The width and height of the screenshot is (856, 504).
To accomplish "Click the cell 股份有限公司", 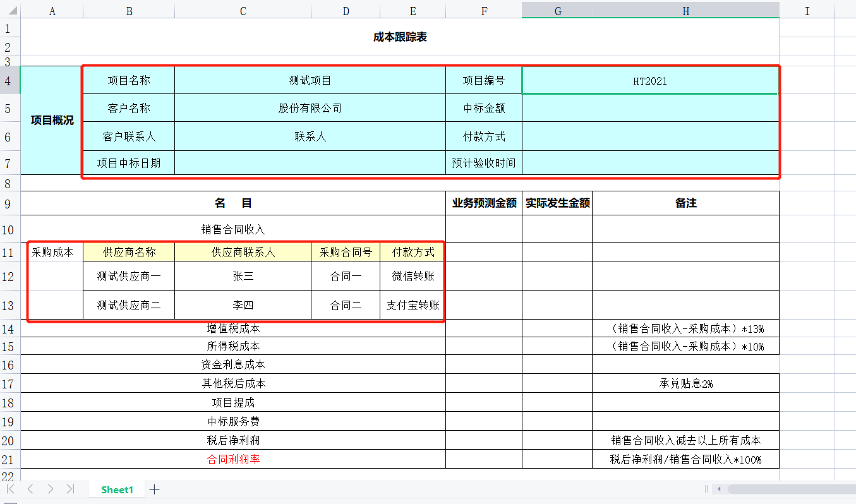I will coord(310,108).
